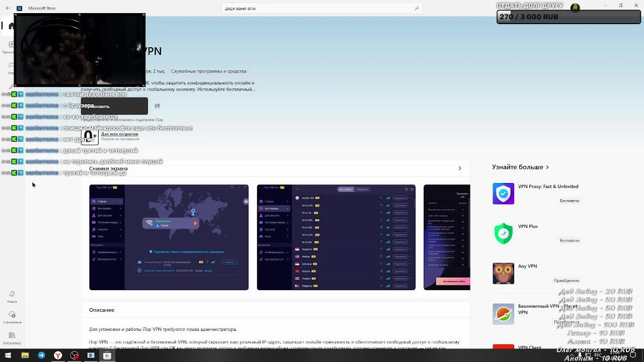This screenshot has height=362, width=644.
Task: Click the Microsoft Store title bar icon
Action: 19,8
